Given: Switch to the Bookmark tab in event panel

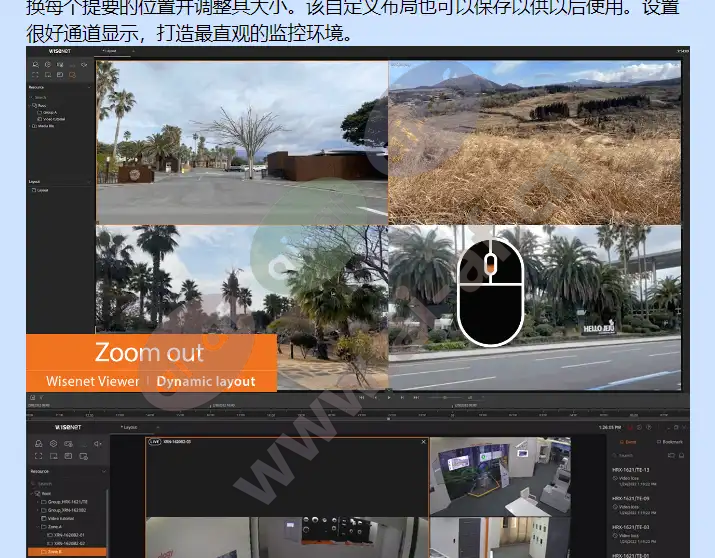Looking at the screenshot, I should [670, 442].
